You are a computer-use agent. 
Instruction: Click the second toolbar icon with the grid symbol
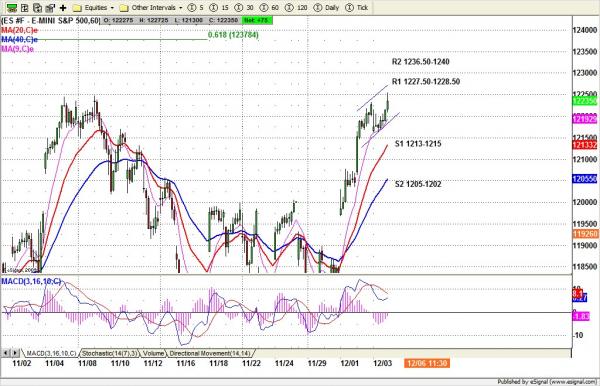(x=24, y=8)
